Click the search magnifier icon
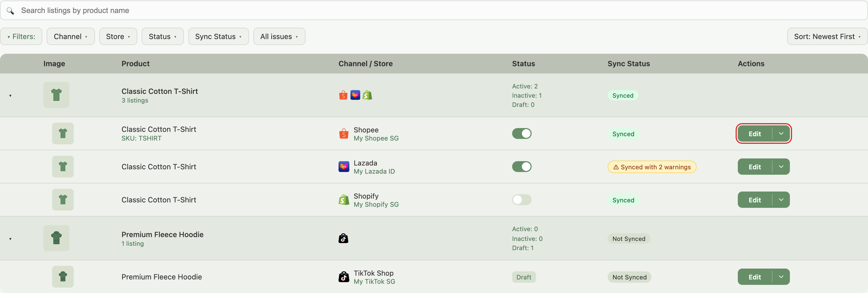Image resolution: width=868 pixels, height=293 pixels. click(11, 11)
